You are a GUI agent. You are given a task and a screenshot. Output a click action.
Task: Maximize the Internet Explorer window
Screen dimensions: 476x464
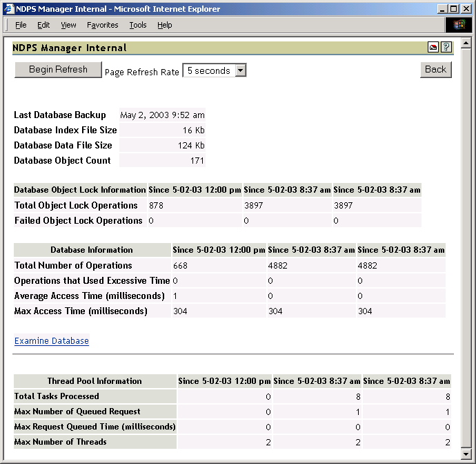(453, 9)
